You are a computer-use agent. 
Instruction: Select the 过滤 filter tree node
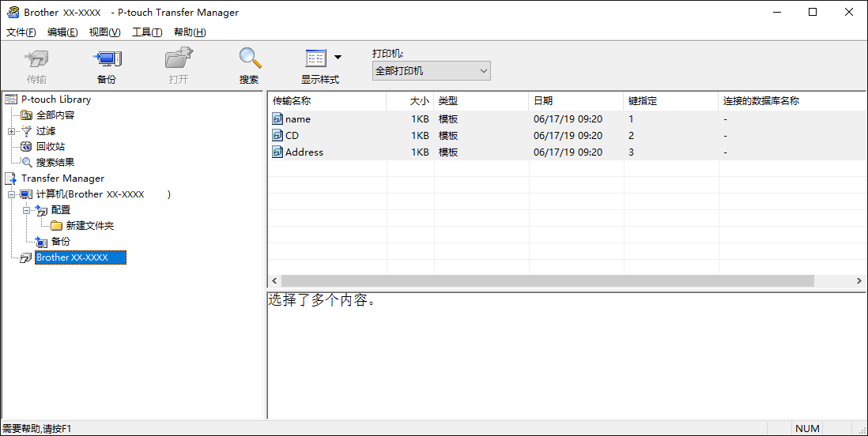click(x=46, y=131)
